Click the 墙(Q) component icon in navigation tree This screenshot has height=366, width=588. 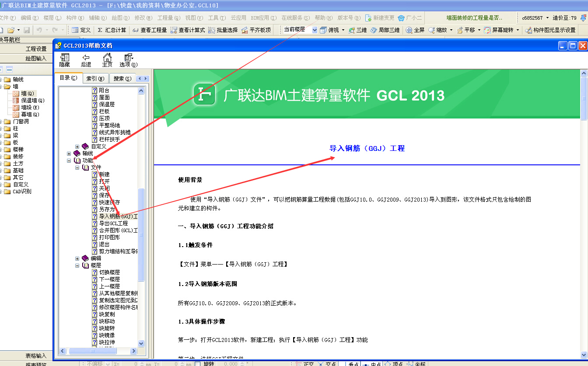[16, 93]
